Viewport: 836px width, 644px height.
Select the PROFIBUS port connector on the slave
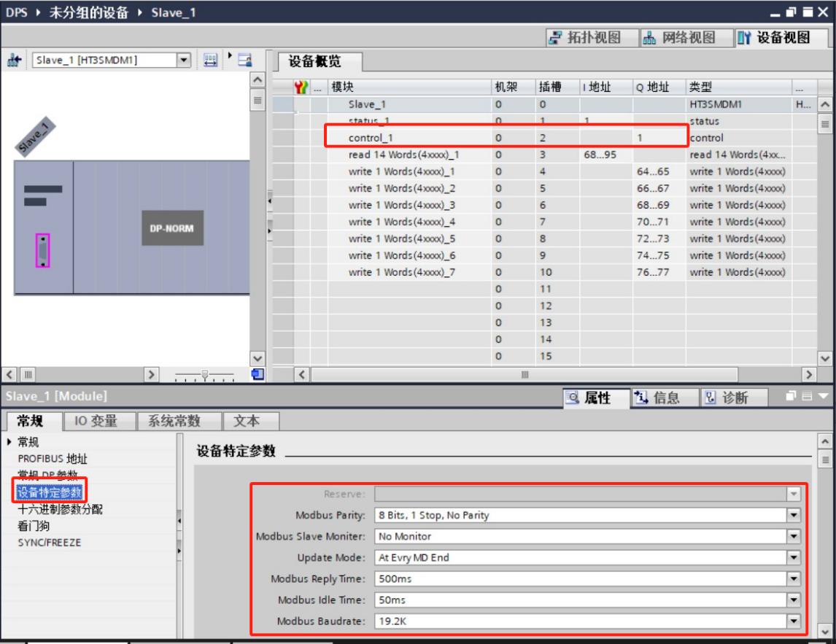42,250
